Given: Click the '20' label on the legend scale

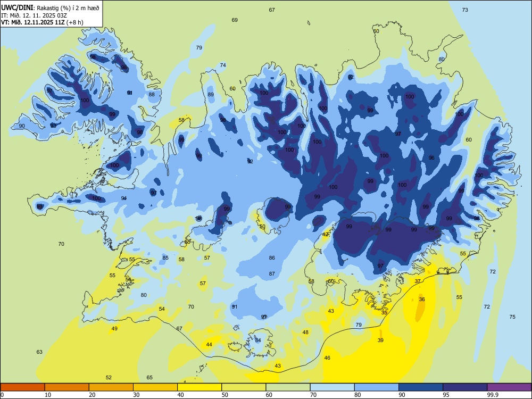Looking at the screenshot, I should [x=92, y=395].
